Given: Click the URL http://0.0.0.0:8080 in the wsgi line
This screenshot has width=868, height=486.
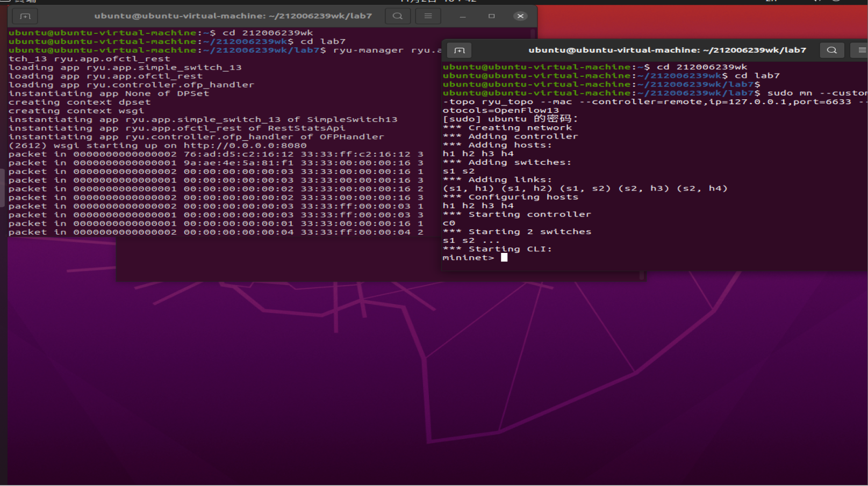Looking at the screenshot, I should pyautogui.click(x=245, y=146).
